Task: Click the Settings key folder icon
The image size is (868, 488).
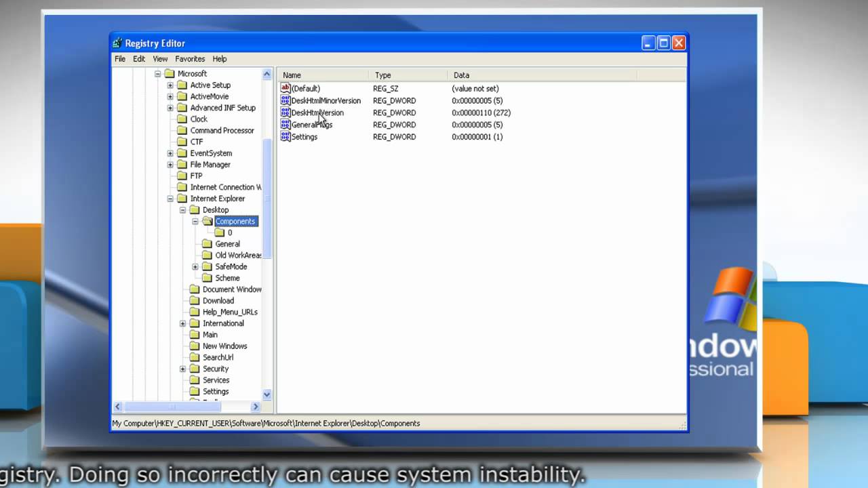Action: [195, 392]
